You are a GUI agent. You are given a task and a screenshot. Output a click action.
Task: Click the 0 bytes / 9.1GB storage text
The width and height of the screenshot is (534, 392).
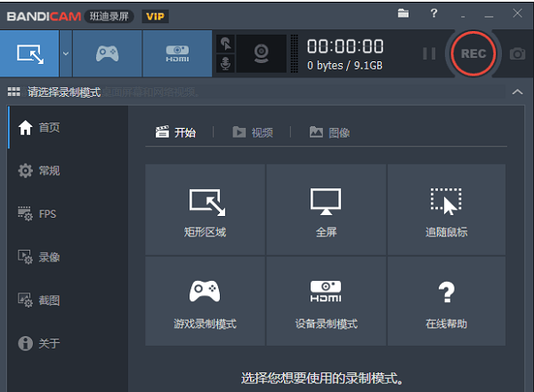coord(344,66)
